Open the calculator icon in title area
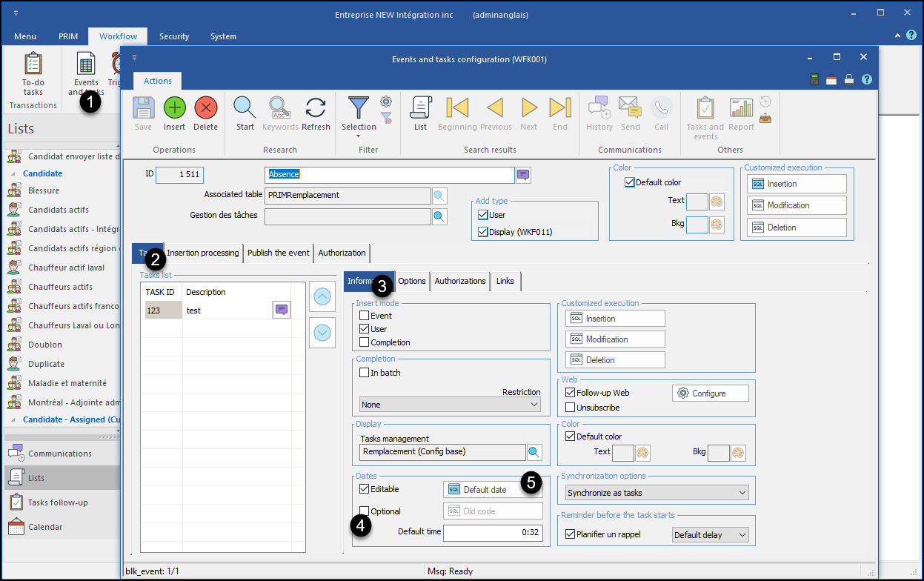The image size is (924, 581). (815, 79)
